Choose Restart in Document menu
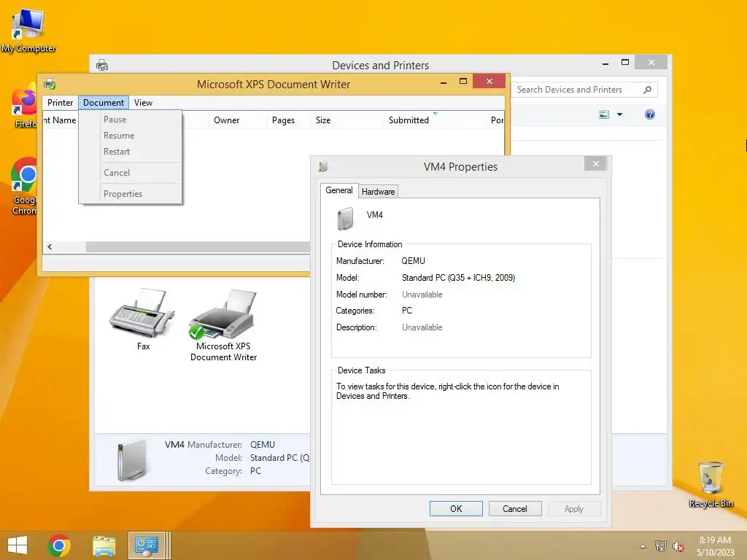Screen dimensions: 747x560 tap(131, 152)
